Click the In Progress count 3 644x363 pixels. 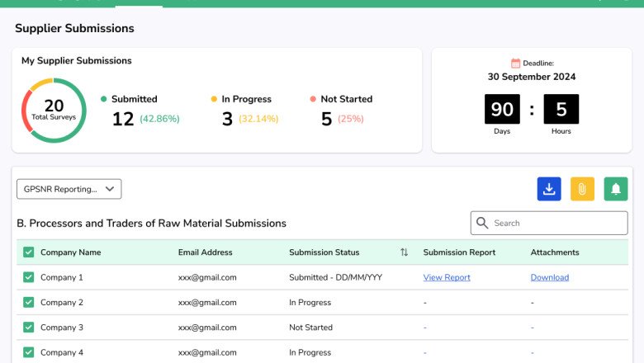(x=227, y=119)
